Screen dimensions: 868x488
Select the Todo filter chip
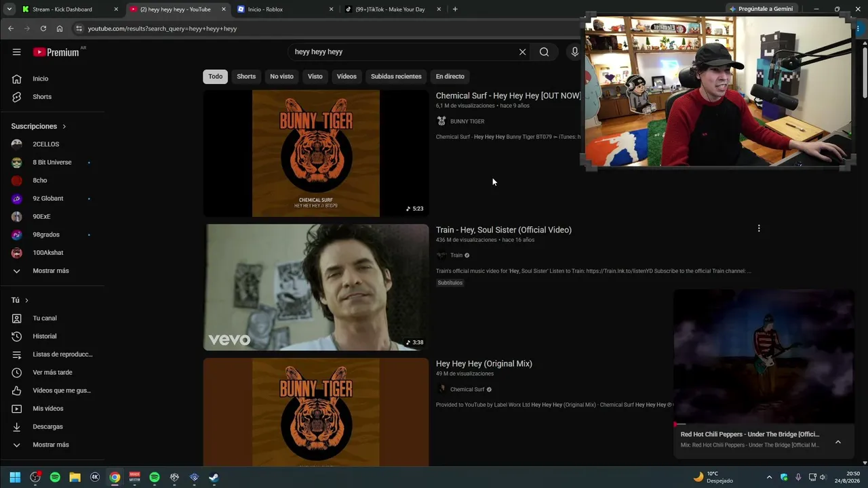216,77
